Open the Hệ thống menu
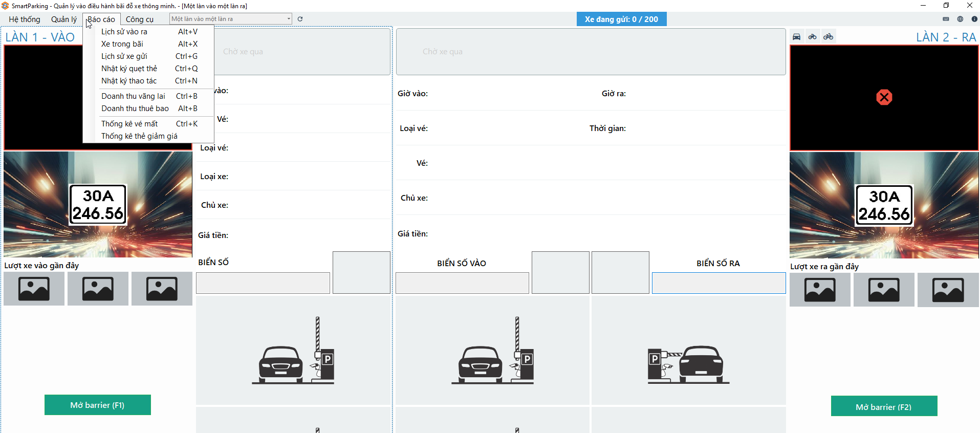The height and width of the screenshot is (433, 980). point(25,19)
